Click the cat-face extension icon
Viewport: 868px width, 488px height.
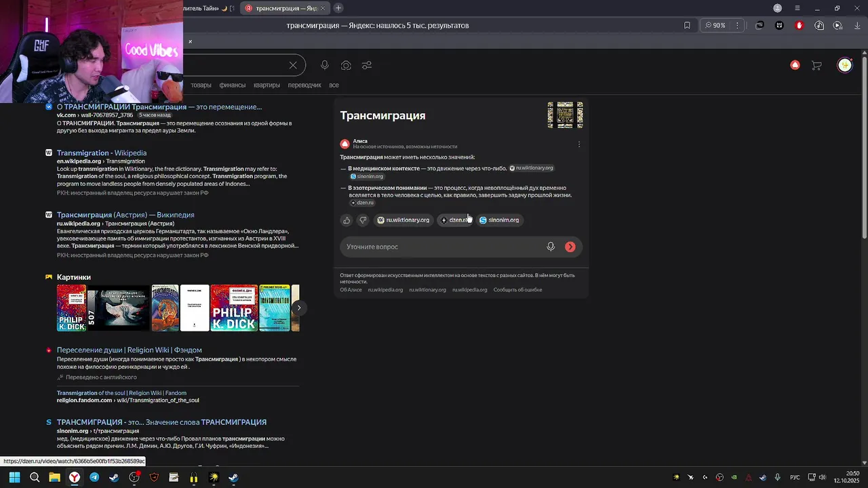pos(779,25)
